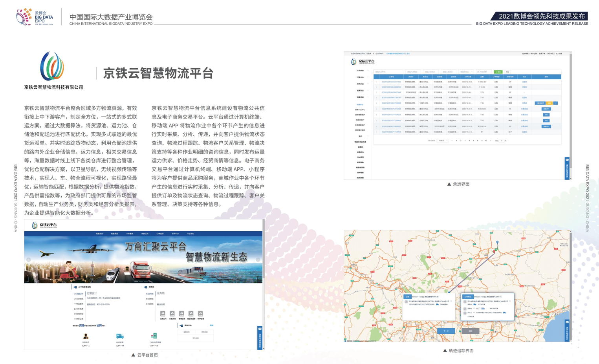Expand the first order row in the table
Screen dimensions: 599x364
pyautogui.click(x=376, y=82)
